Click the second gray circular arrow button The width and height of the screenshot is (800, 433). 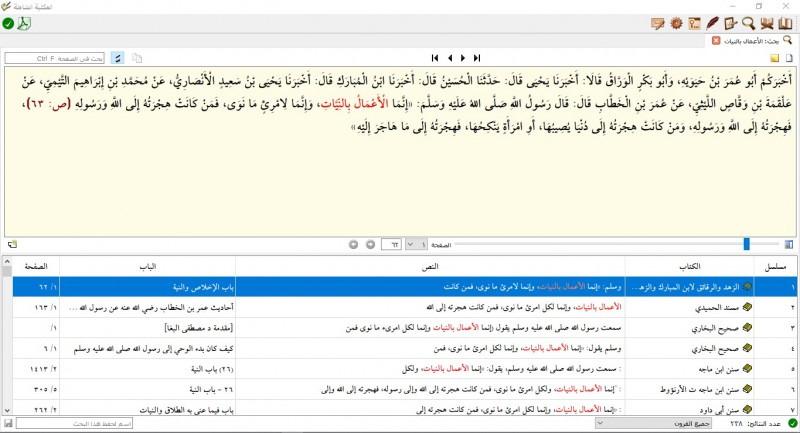click(370, 245)
